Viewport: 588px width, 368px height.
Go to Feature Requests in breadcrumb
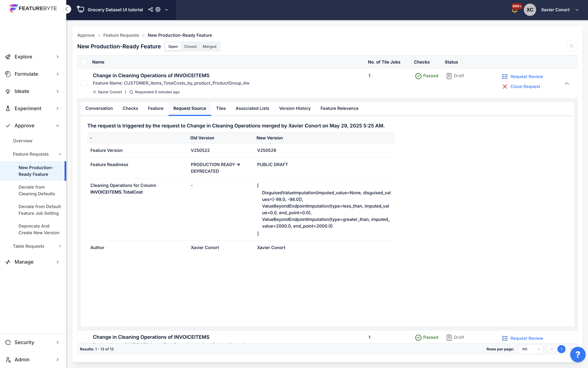[121, 35]
